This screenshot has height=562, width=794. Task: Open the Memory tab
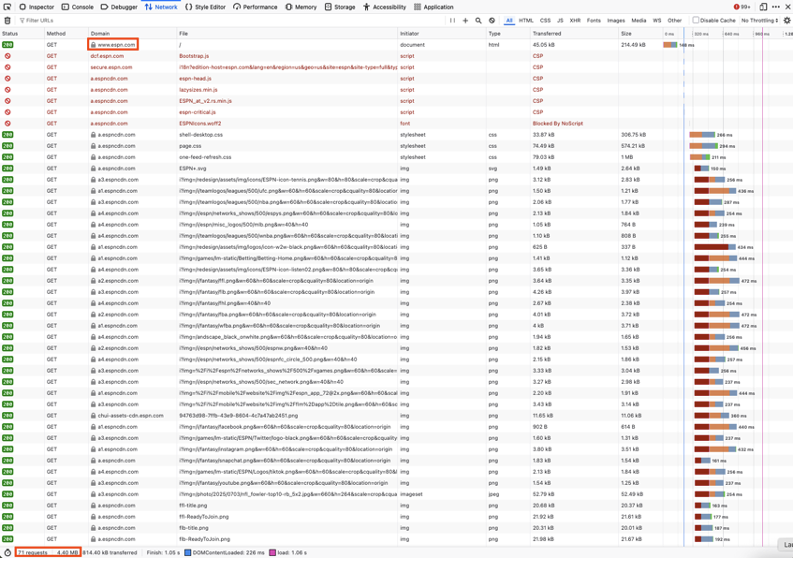point(301,7)
